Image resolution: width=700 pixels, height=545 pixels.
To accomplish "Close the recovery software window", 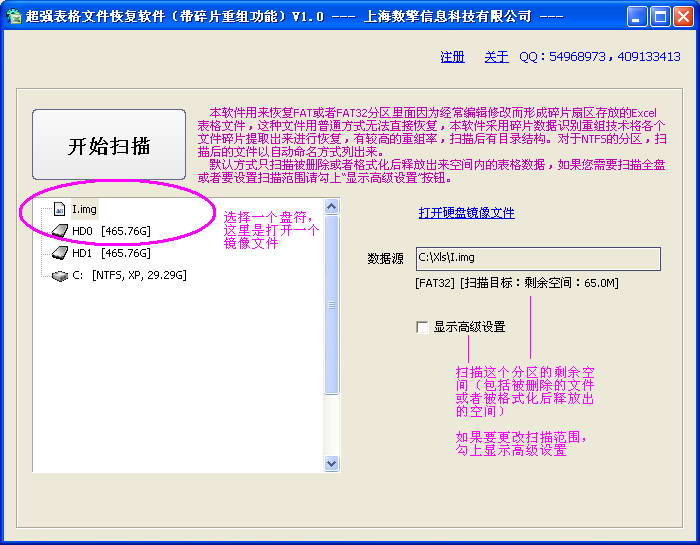I will tap(682, 16).
